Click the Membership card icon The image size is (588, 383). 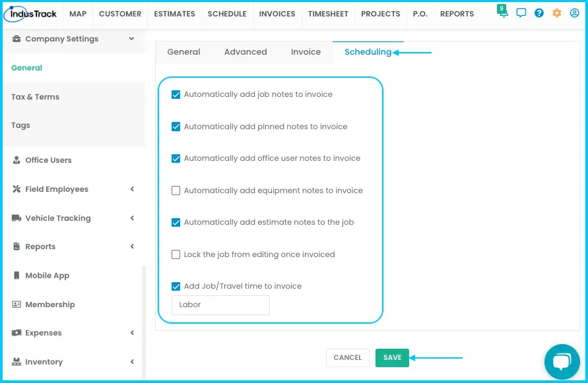[x=16, y=305]
